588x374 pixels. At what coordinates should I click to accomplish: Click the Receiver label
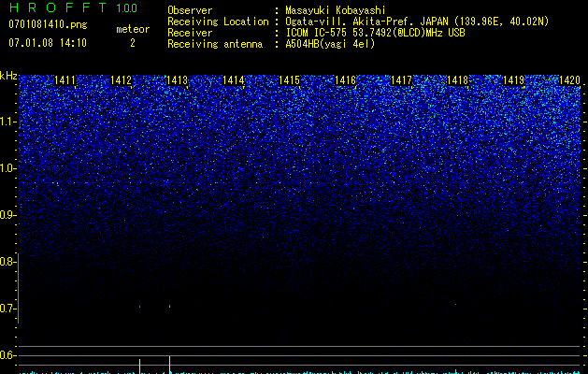coord(190,33)
